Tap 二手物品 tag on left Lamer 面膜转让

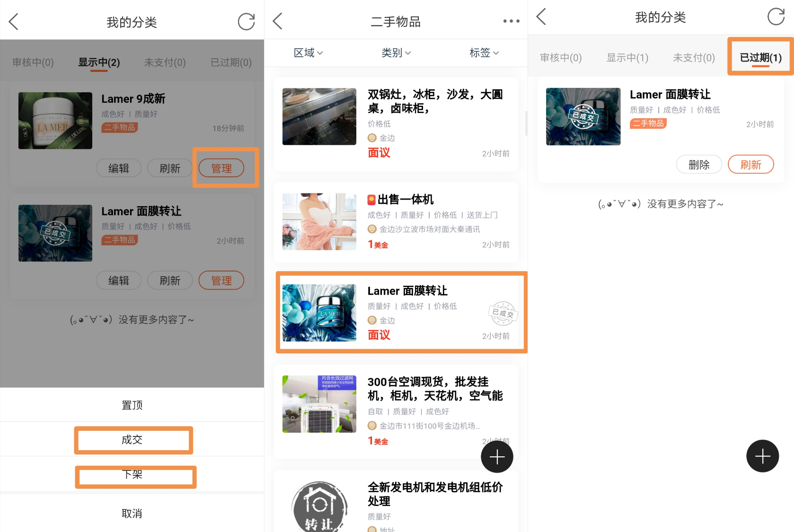click(x=120, y=240)
